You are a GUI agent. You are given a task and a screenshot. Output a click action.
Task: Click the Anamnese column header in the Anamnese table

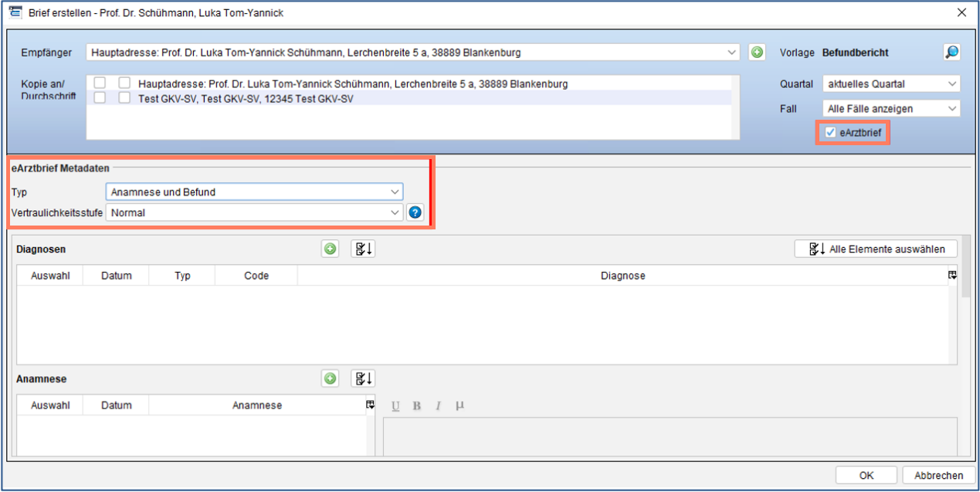(257, 405)
